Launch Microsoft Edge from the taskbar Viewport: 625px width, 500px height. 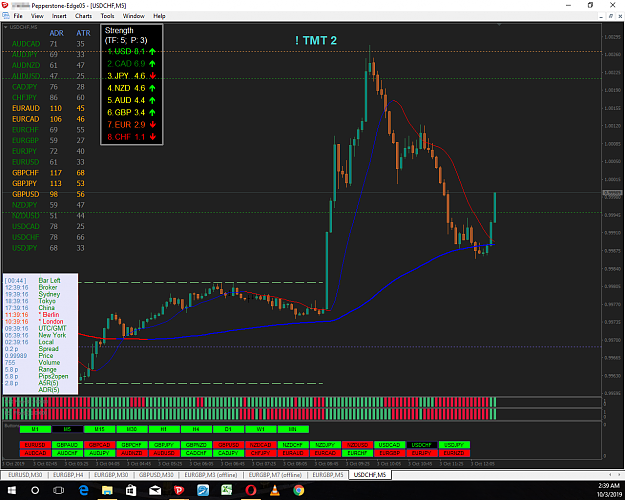coord(83,490)
